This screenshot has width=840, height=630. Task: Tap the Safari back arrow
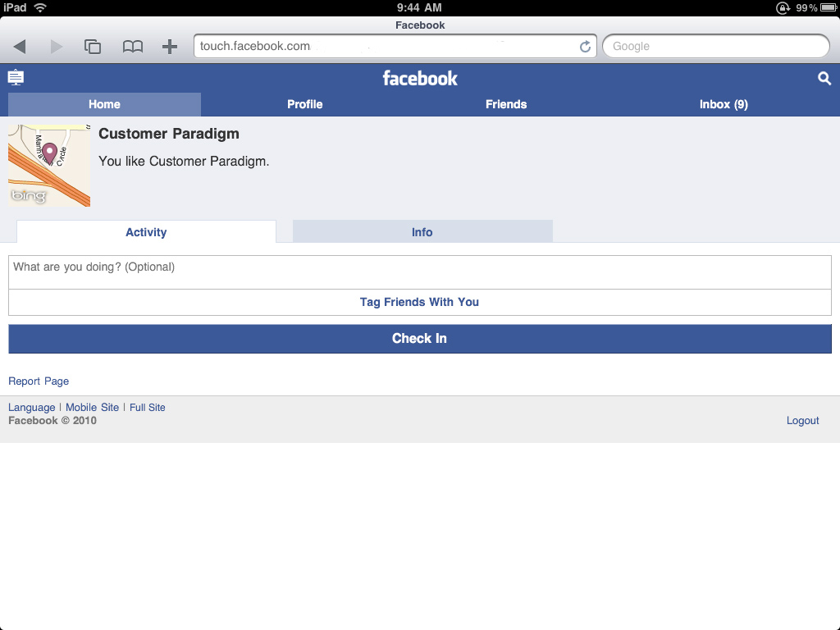coord(20,47)
